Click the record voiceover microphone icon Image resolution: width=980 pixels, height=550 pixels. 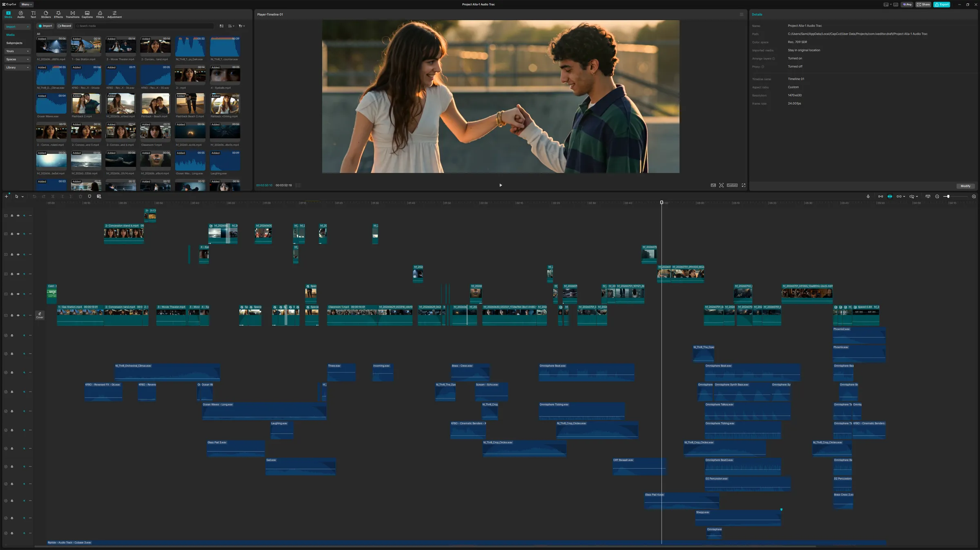(868, 196)
